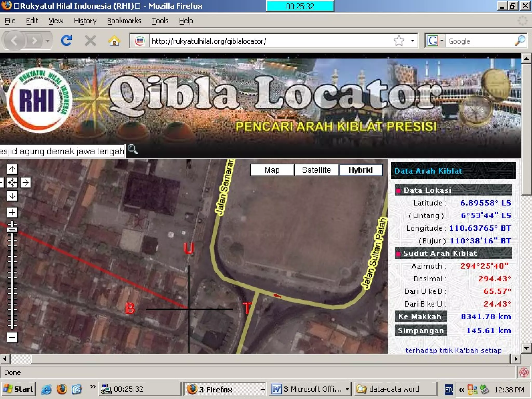The image size is (532, 399).
Task: Switch map view to Map
Action: [x=272, y=170]
